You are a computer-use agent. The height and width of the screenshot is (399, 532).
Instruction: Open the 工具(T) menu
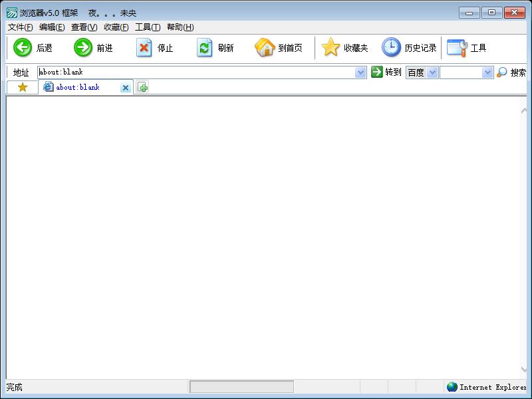pos(148,27)
